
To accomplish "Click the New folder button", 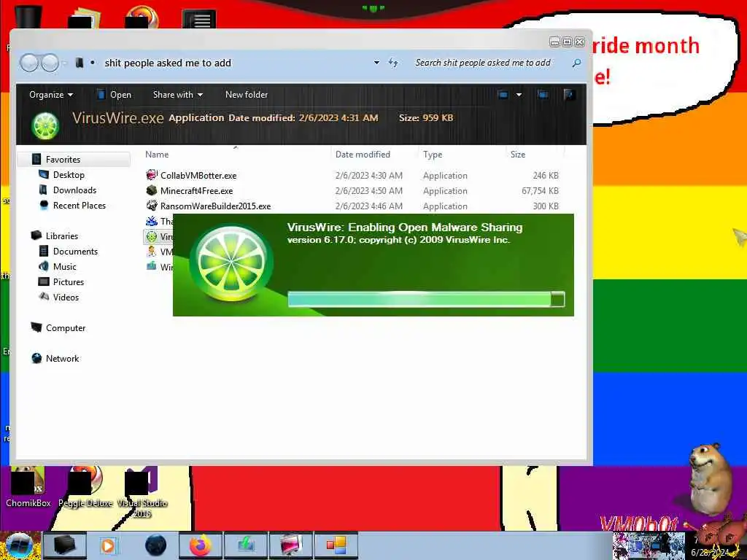I will (x=247, y=95).
